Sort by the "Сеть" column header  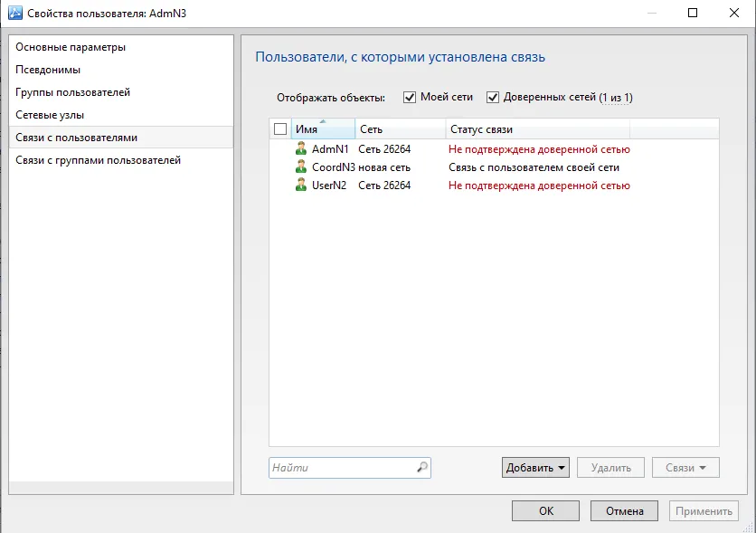click(401, 128)
